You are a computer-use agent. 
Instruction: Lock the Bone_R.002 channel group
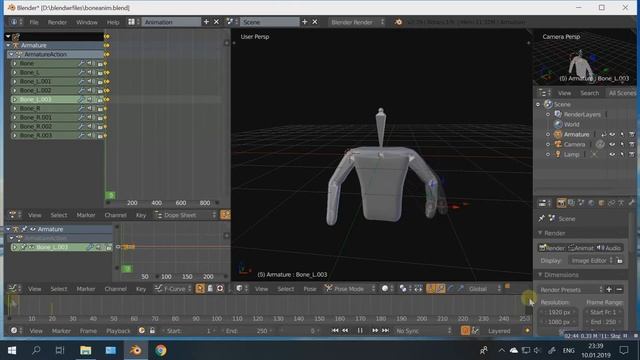[x=100, y=127]
